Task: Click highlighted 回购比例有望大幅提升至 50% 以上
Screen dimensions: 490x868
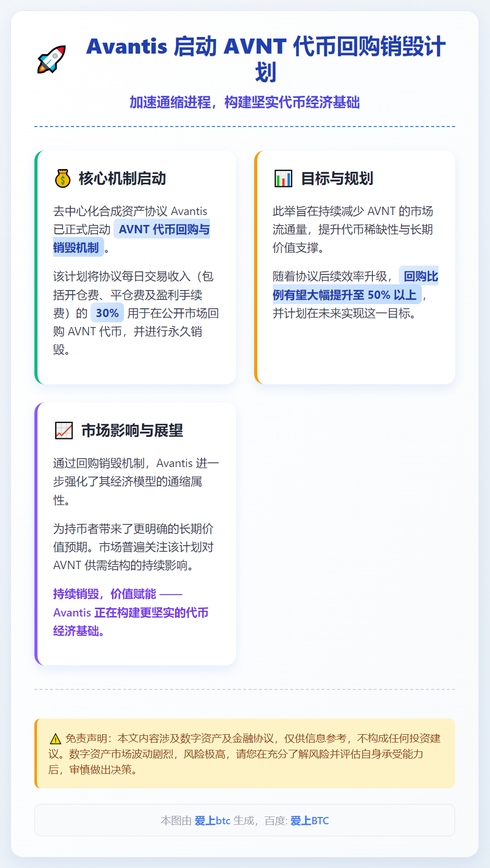Action: (x=355, y=285)
